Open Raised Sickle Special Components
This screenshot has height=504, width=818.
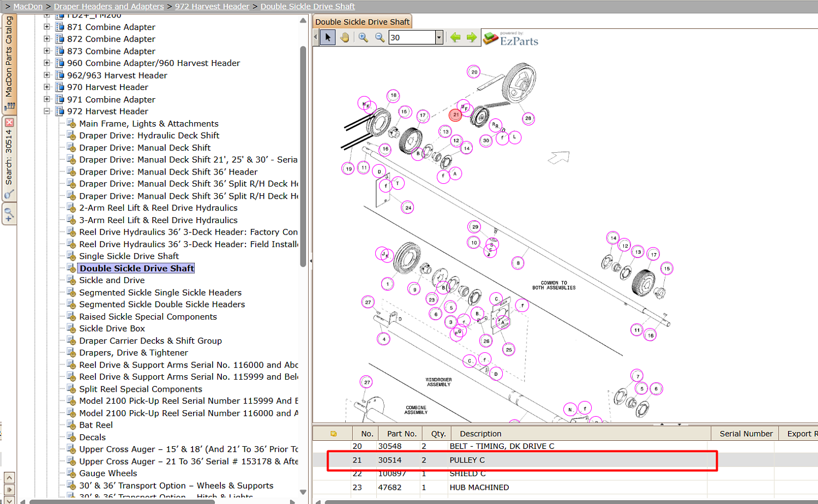point(148,317)
